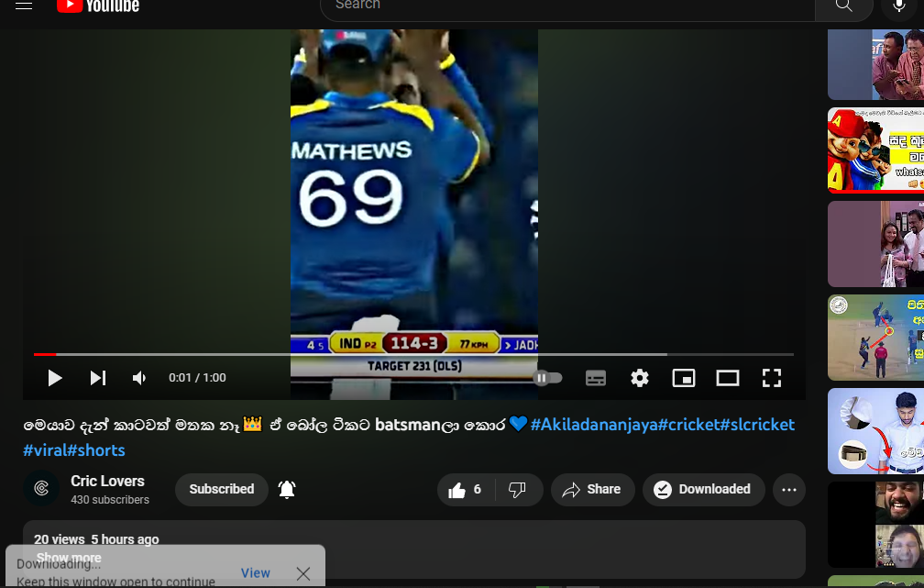Share this video
This screenshot has height=588, width=924.
(x=592, y=490)
